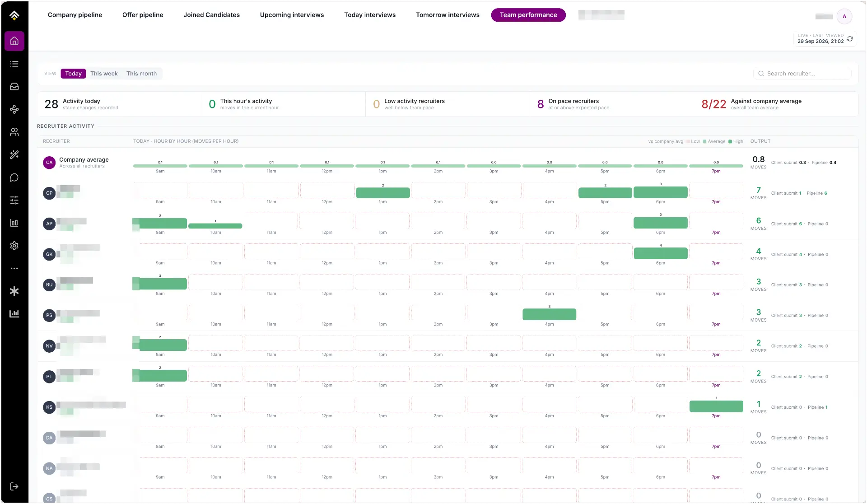
Task: Switch to Offer pipeline tab
Action: (x=143, y=15)
